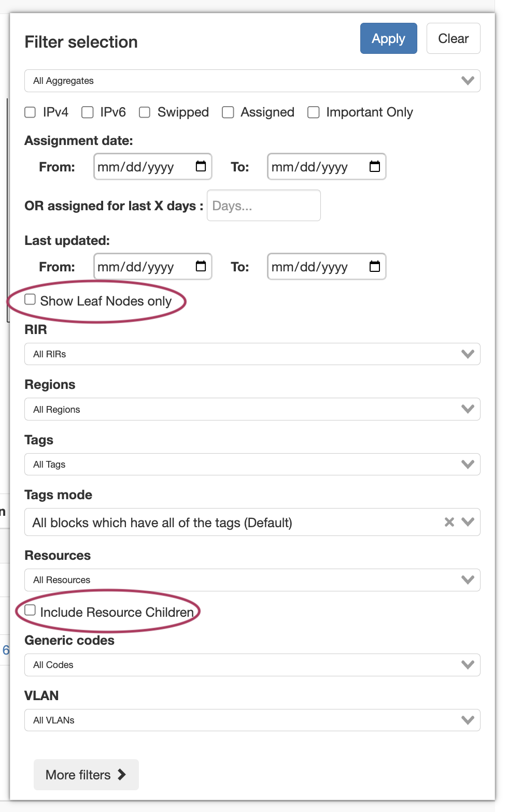Open calendar picker for Last updated From
Viewport: 508px width, 812px height.
tap(201, 266)
